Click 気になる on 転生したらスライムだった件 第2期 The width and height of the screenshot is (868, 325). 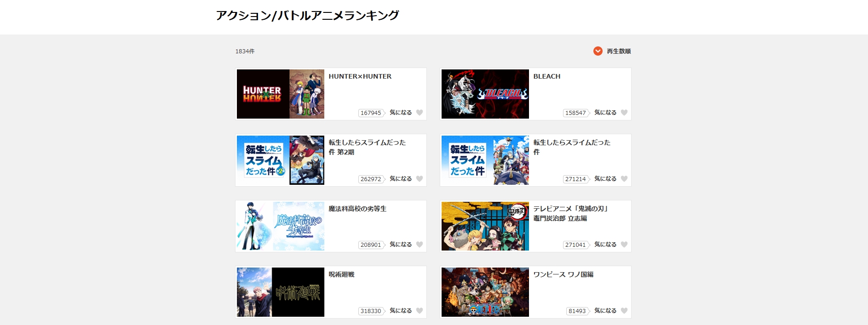401,179
